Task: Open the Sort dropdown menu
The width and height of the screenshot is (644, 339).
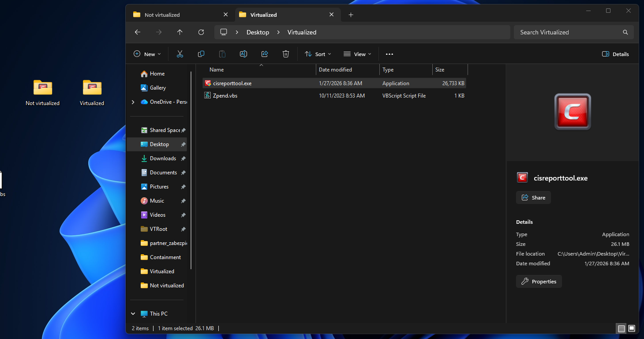Action: tap(318, 54)
